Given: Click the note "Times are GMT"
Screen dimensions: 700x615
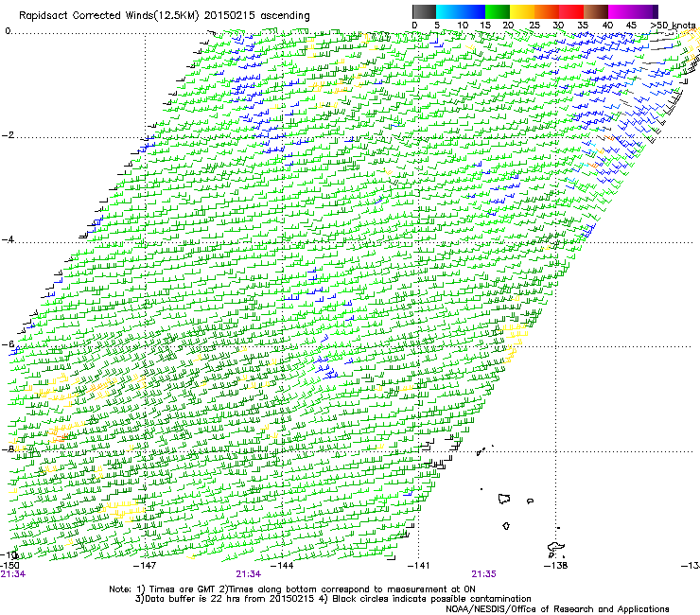Looking at the screenshot, I should click(x=183, y=589).
